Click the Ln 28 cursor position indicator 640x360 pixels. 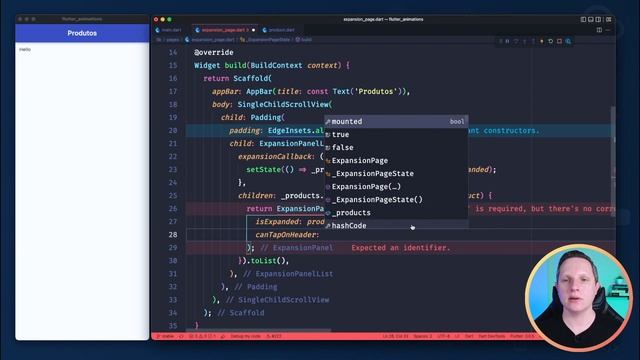pyautogui.click(x=395, y=336)
